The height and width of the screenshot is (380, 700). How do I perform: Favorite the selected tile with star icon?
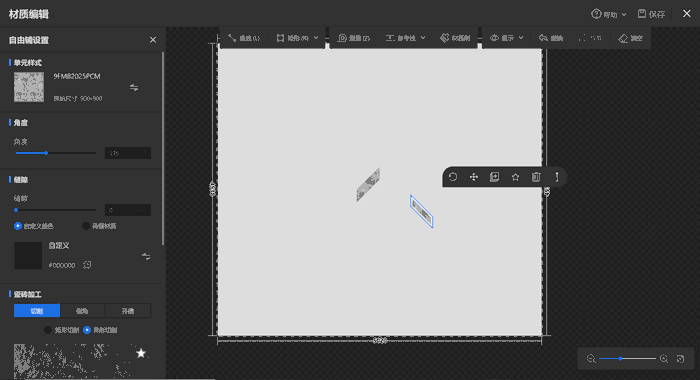click(x=515, y=177)
